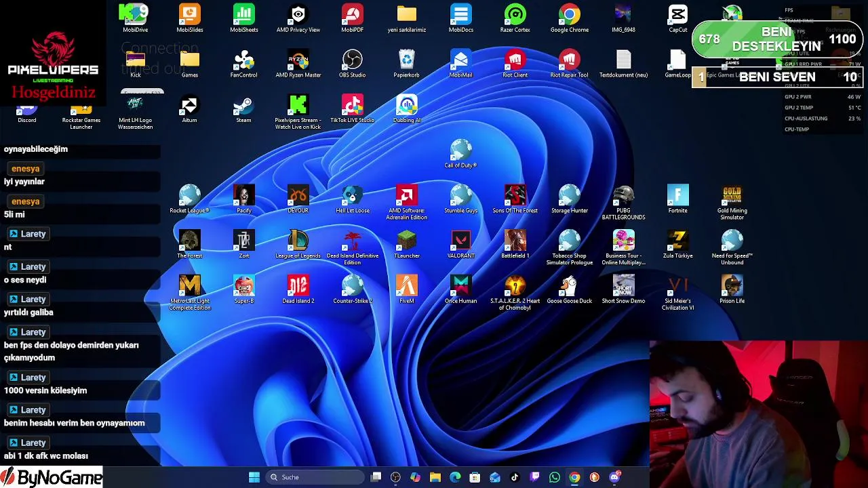This screenshot has height=488, width=868.
Task: Launch League of Legends shortcut
Action: 298,245
